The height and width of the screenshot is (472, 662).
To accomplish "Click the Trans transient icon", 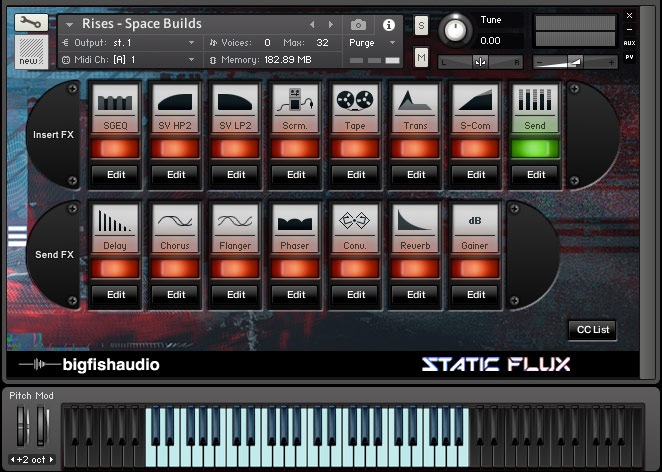I will [415, 102].
